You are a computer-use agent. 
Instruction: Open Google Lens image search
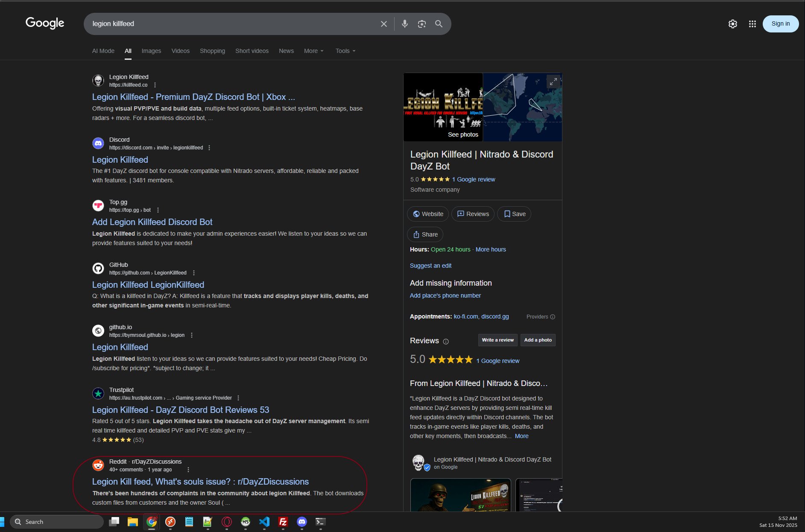(x=422, y=24)
